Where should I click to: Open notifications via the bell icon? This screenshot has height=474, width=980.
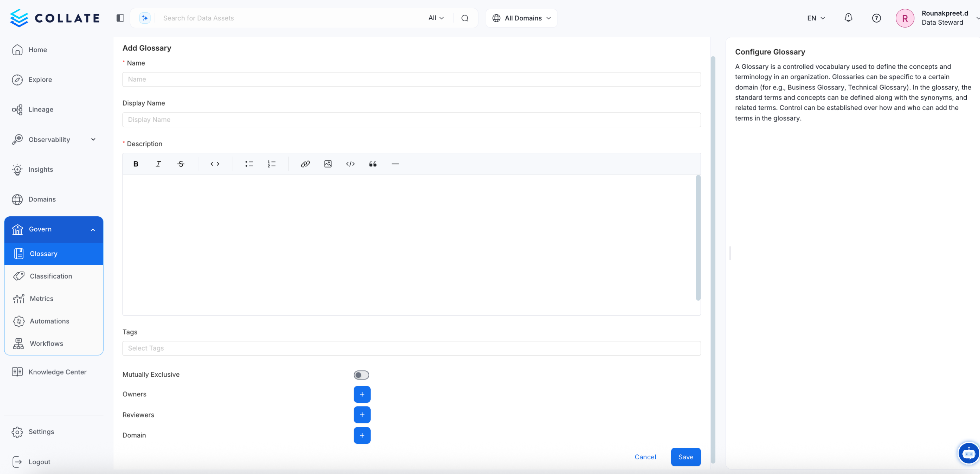coord(848,18)
